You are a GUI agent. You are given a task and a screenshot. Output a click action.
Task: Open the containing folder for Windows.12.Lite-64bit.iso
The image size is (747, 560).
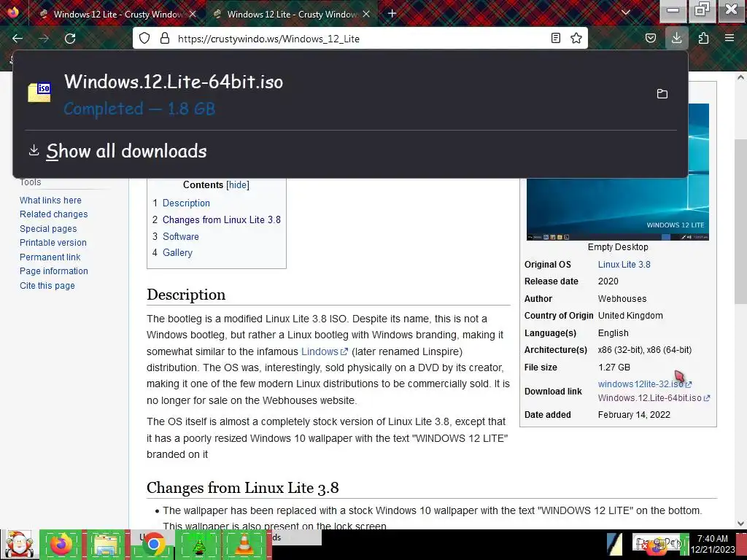click(x=662, y=94)
